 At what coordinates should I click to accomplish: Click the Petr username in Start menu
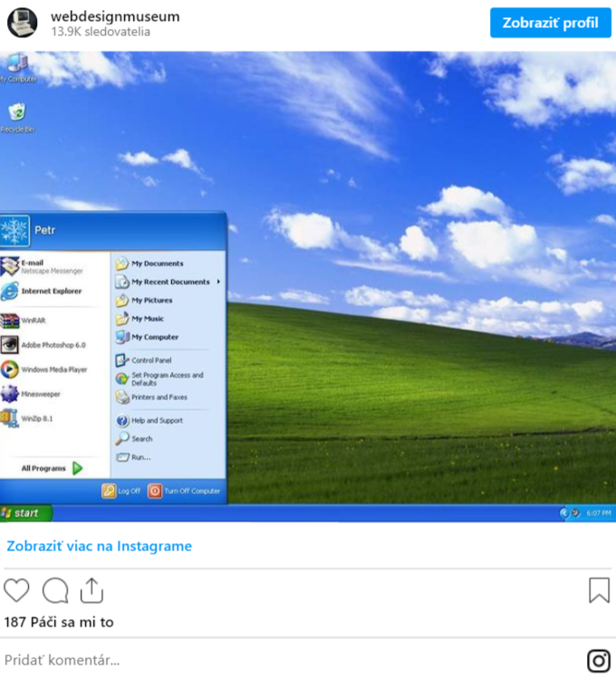point(44,230)
